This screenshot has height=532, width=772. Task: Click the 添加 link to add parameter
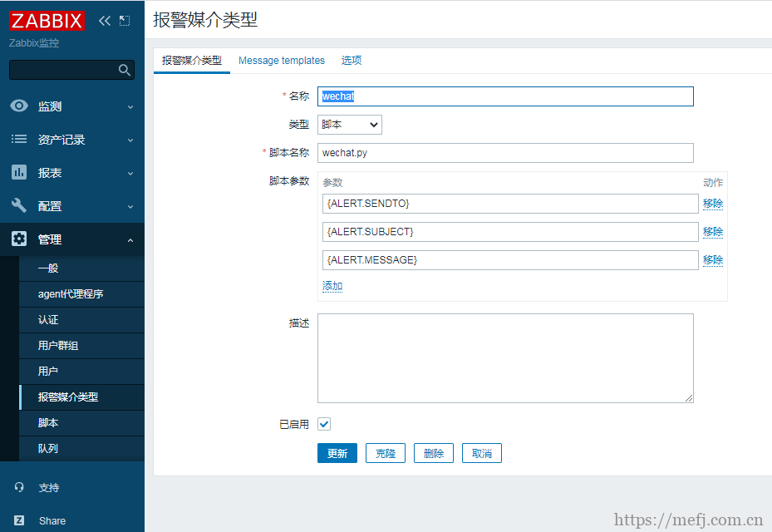click(332, 285)
